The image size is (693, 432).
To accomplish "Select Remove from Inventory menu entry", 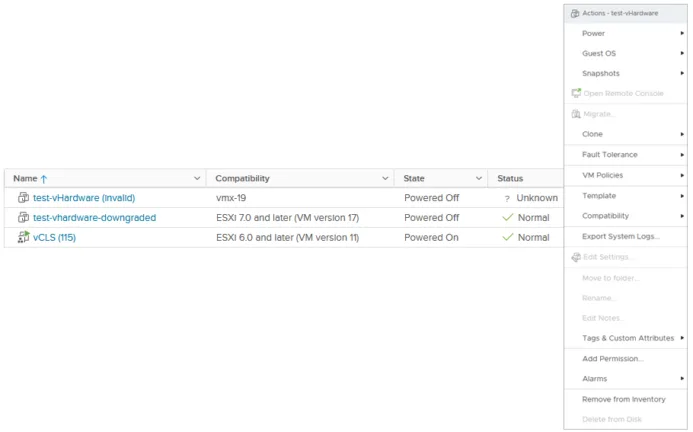I will pyautogui.click(x=625, y=399).
